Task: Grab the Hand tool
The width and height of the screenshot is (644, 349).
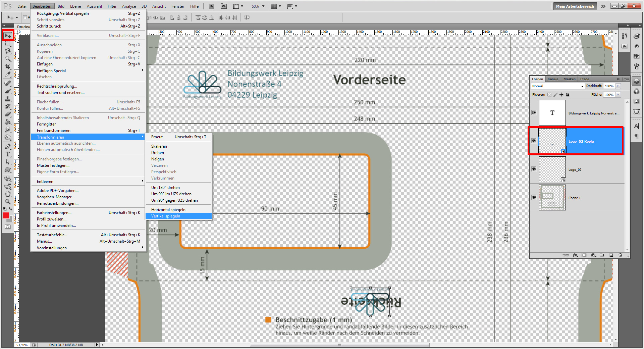Action: tap(8, 194)
